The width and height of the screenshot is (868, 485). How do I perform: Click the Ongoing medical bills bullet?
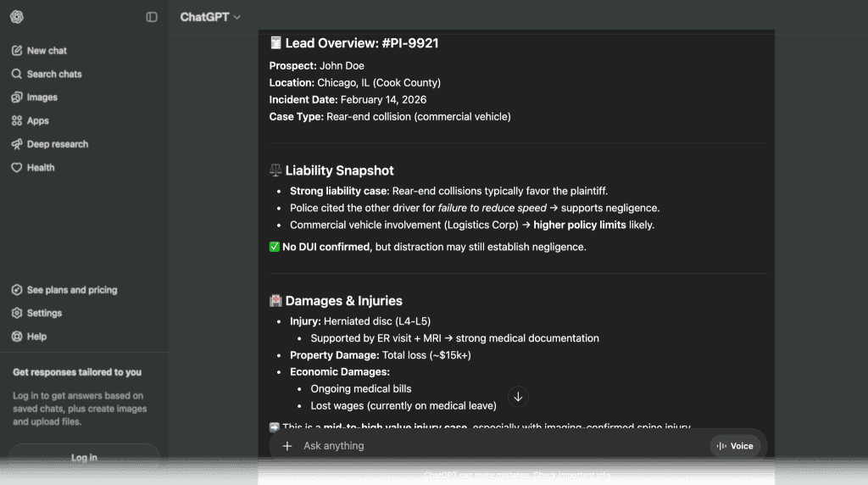point(361,388)
